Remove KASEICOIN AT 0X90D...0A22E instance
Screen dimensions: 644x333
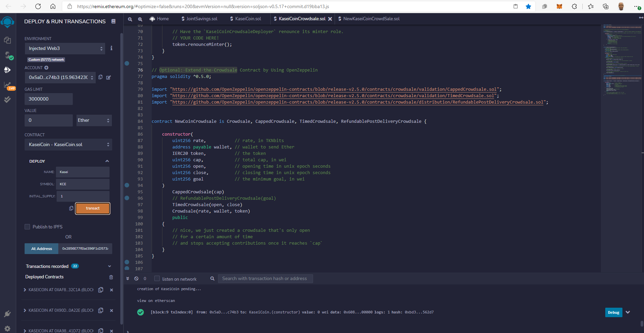(x=112, y=310)
